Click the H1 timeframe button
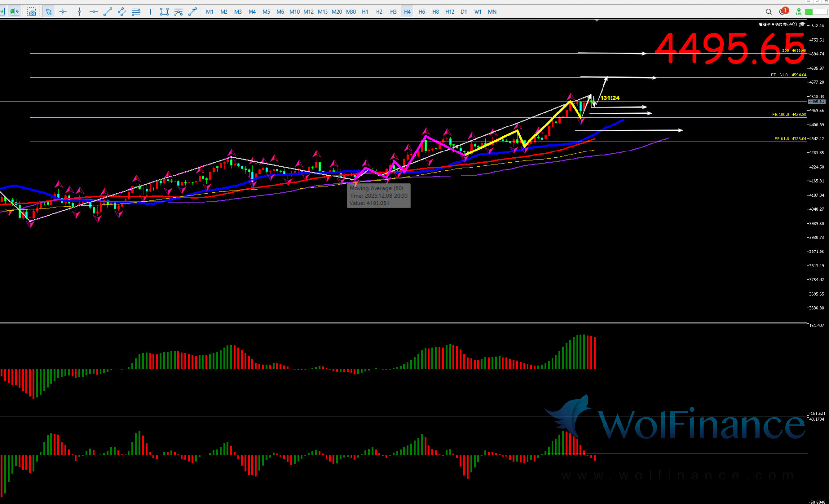 [x=365, y=12]
